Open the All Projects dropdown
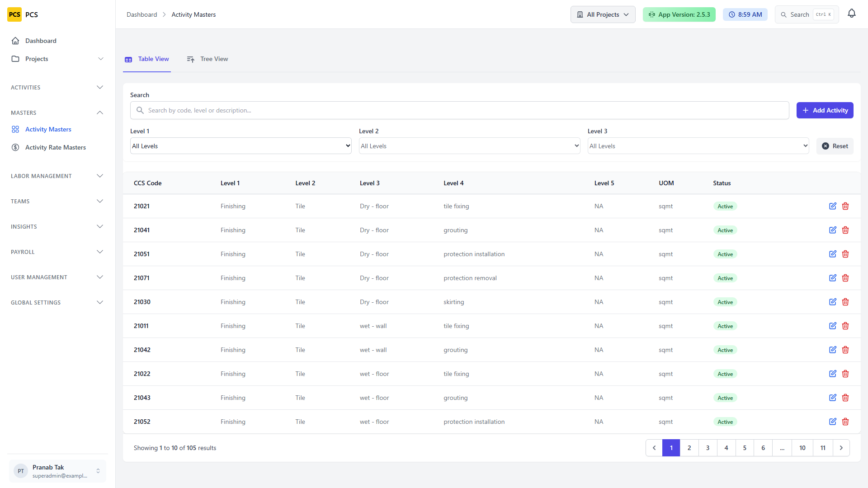The image size is (868, 488). pos(603,14)
